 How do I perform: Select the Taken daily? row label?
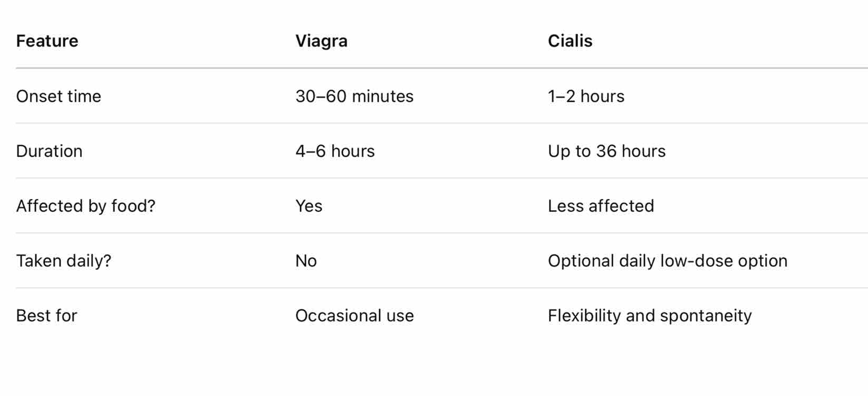(63, 261)
